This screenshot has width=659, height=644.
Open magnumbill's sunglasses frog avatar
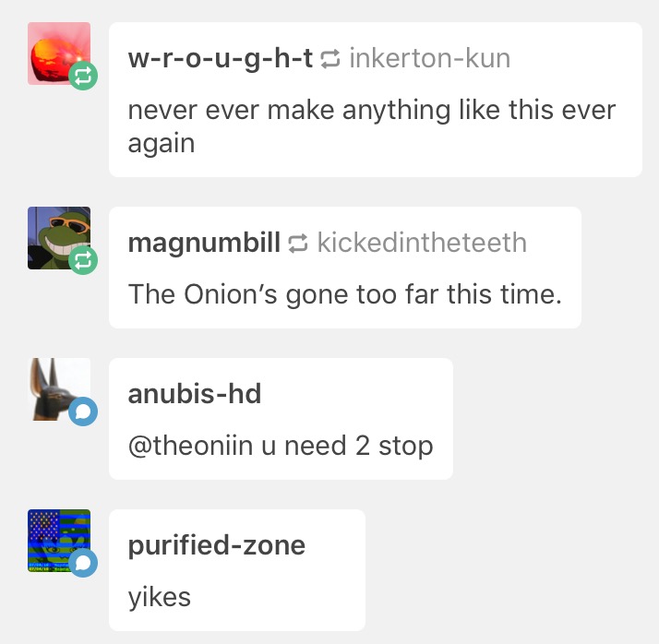(59, 238)
